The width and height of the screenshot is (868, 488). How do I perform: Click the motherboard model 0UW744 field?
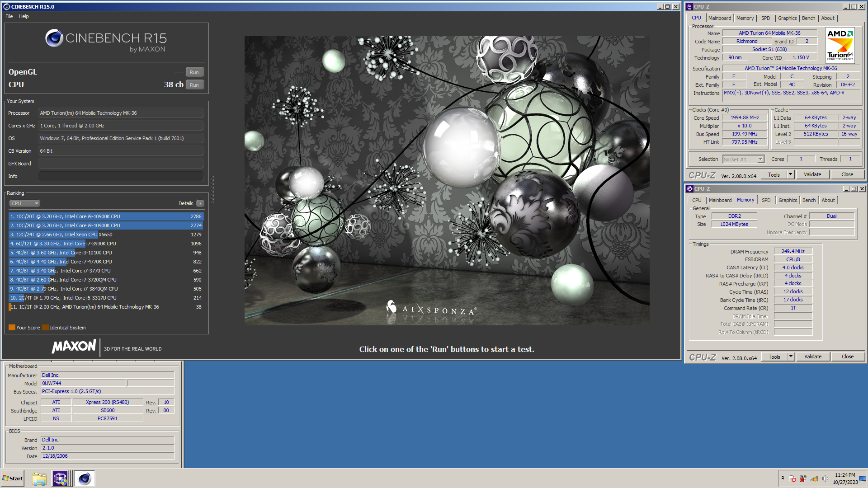pyautogui.click(x=83, y=383)
